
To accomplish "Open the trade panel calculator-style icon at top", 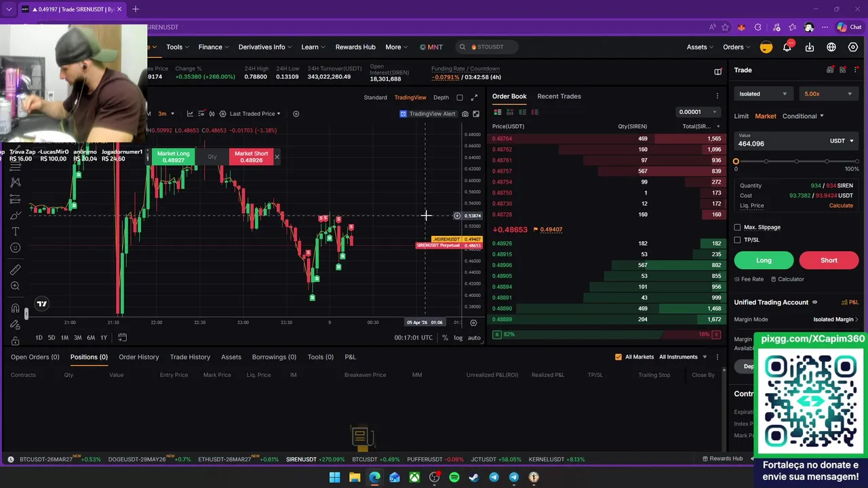I will coord(830,70).
